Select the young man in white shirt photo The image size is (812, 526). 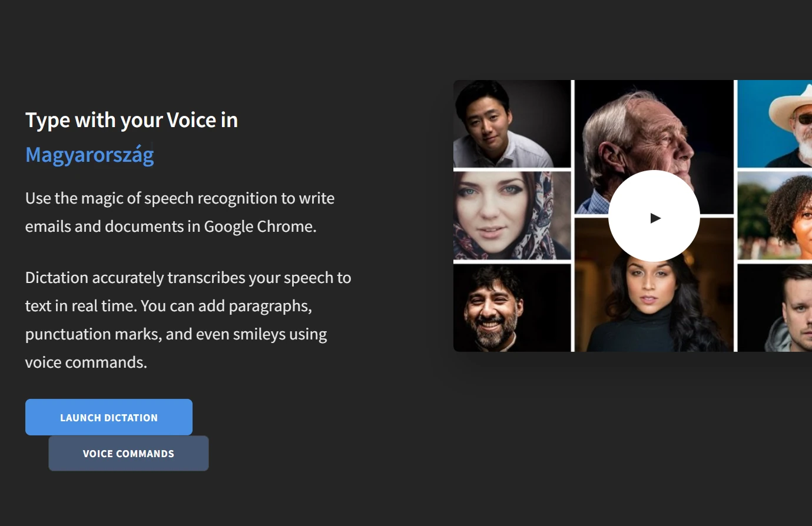[x=512, y=124]
